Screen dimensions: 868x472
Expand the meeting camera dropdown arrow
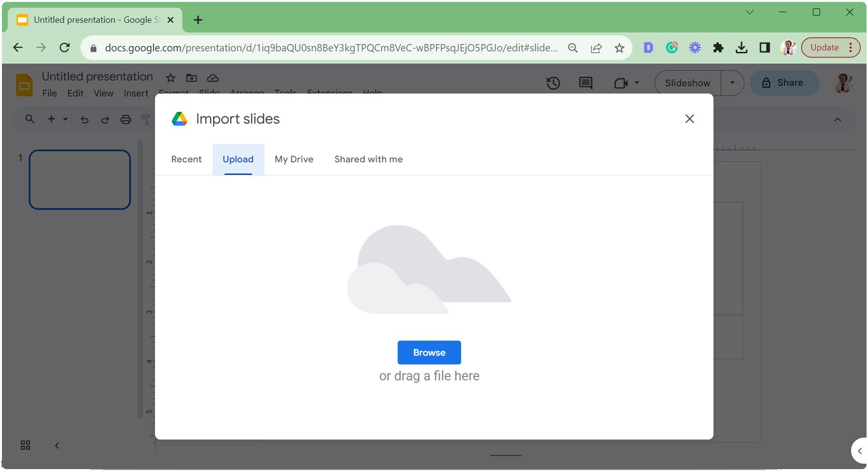[x=637, y=83]
